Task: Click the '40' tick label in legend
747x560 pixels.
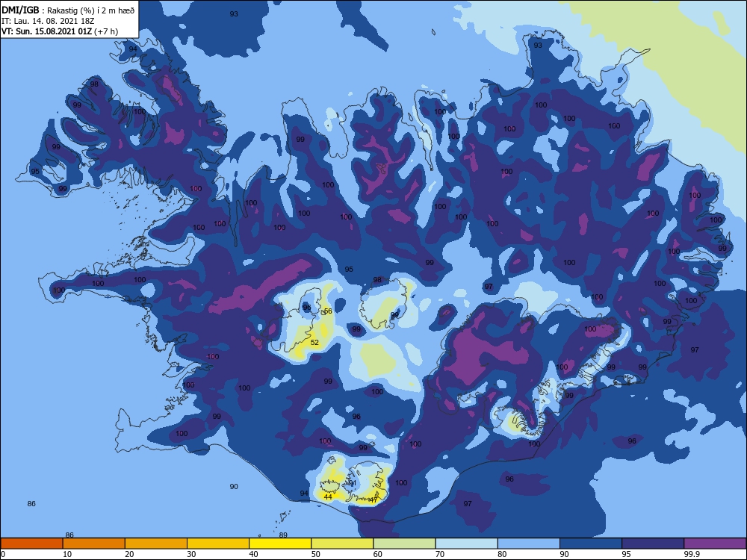Action: click(253, 554)
